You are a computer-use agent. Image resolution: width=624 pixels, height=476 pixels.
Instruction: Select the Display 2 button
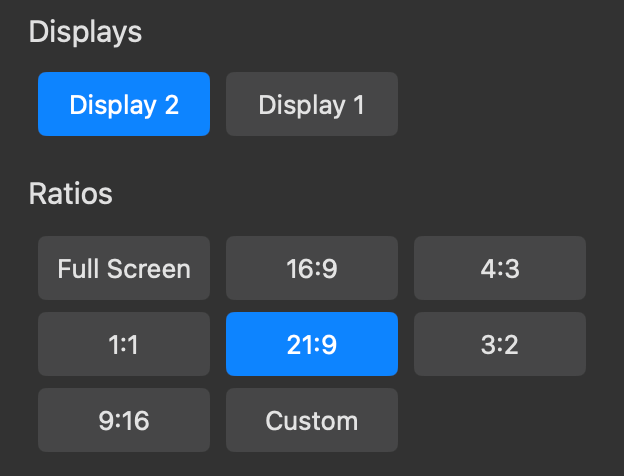[x=124, y=104]
